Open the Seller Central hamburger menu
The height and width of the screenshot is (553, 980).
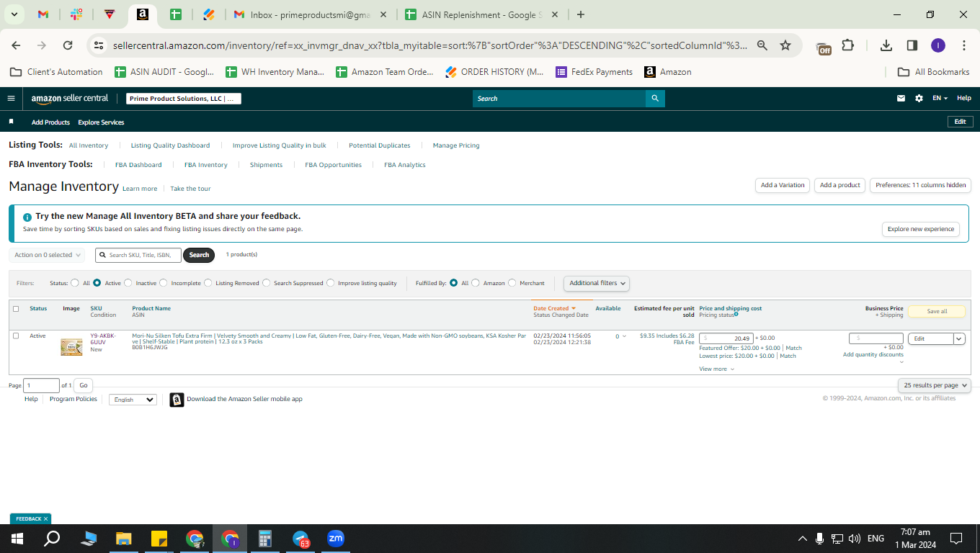pyautogui.click(x=11, y=99)
